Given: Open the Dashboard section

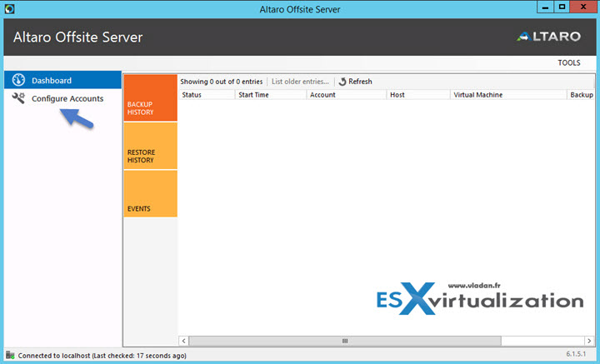Looking at the screenshot, I should [62, 80].
